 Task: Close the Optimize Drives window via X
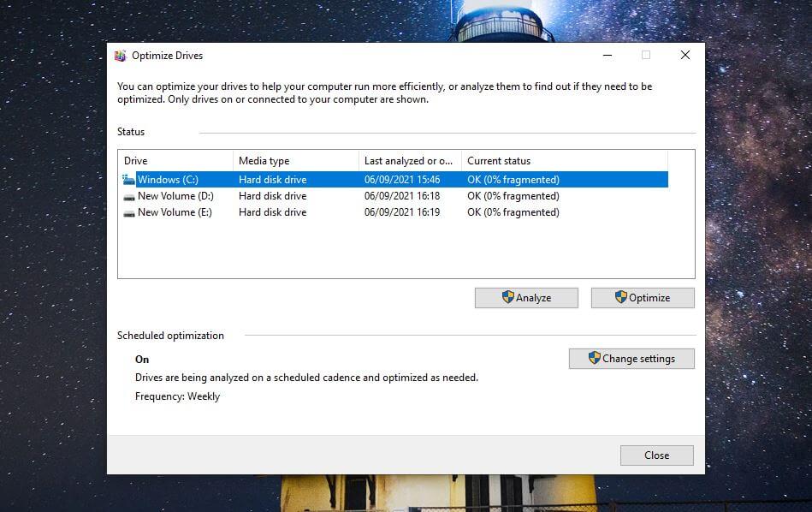click(x=685, y=55)
